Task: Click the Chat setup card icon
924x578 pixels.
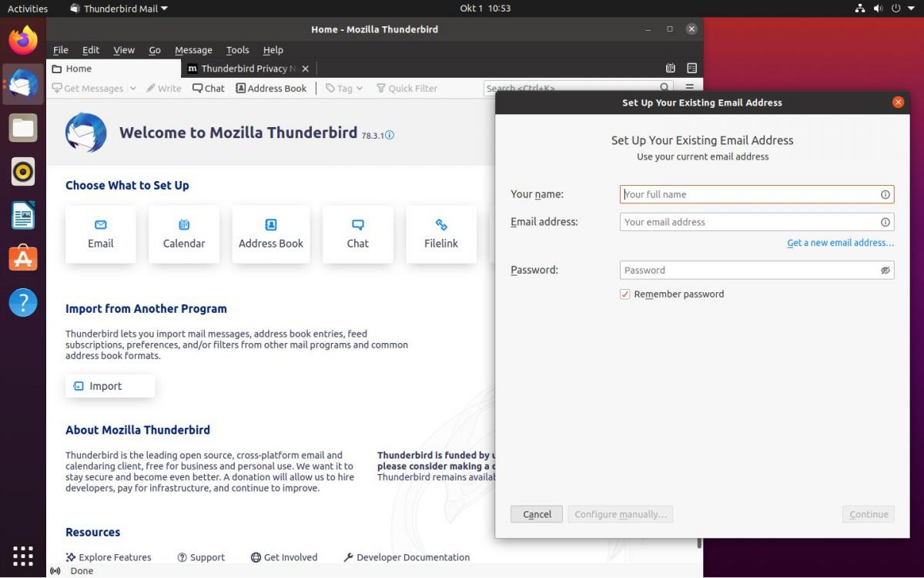Action: pyautogui.click(x=357, y=225)
